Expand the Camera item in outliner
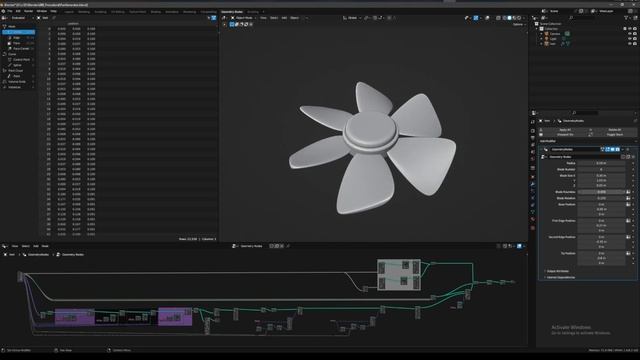 tap(542, 34)
